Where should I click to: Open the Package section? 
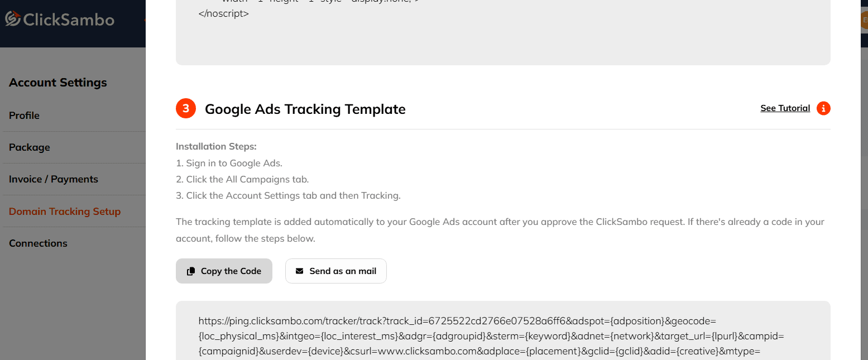coord(30,147)
